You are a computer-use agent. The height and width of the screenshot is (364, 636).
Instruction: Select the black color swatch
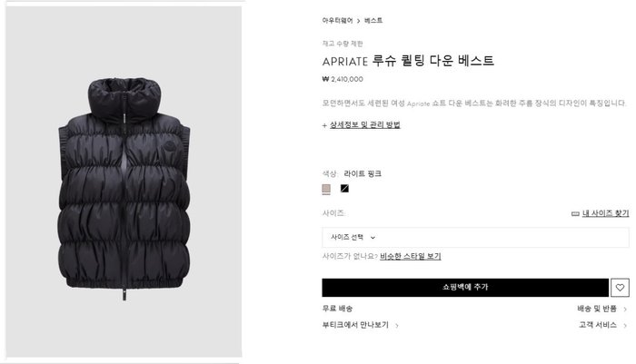coord(344,189)
